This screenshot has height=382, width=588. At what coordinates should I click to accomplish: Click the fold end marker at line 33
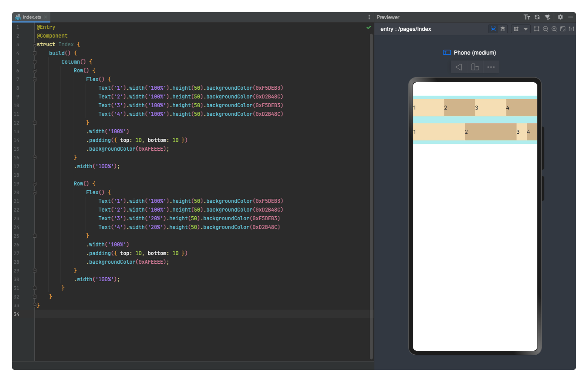[x=35, y=305]
